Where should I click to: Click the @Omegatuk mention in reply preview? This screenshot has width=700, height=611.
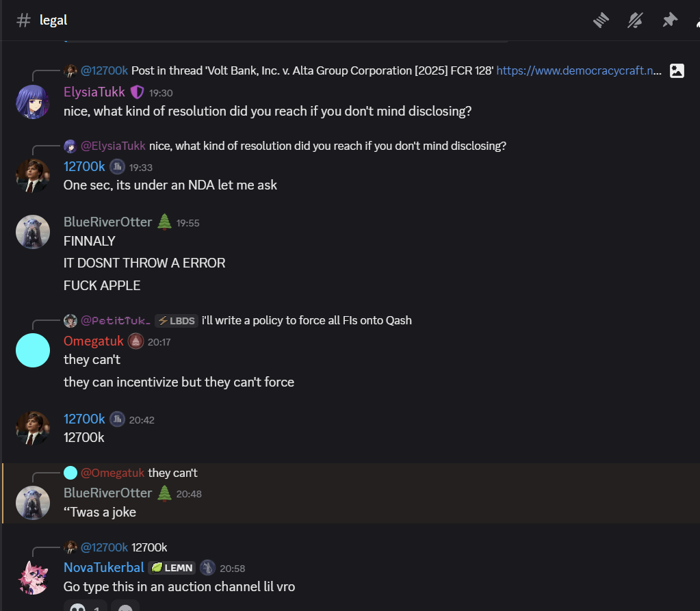tap(113, 473)
